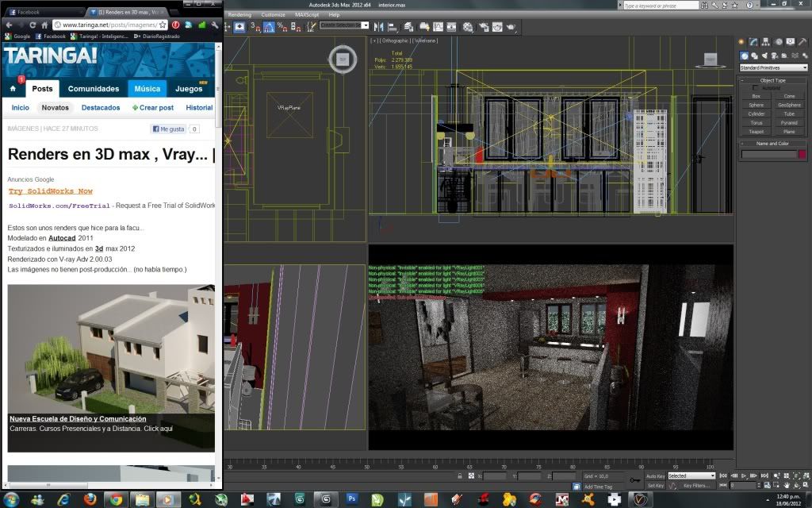Viewport: 812px width, 508px height.
Task: Select the Lights category icon
Action: click(764, 56)
